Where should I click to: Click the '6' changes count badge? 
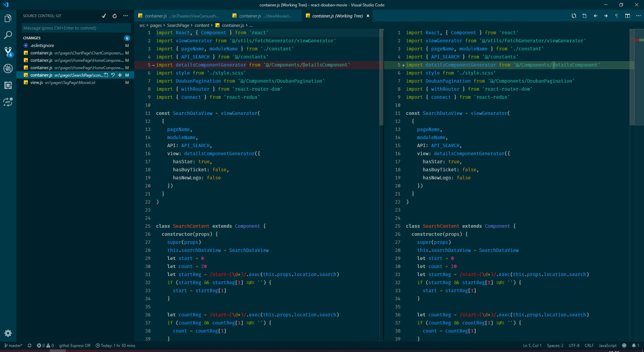click(x=127, y=38)
